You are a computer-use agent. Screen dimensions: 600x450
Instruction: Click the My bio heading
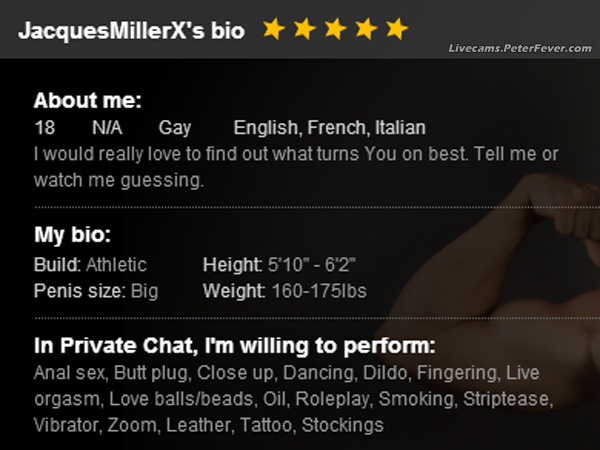[72, 236]
